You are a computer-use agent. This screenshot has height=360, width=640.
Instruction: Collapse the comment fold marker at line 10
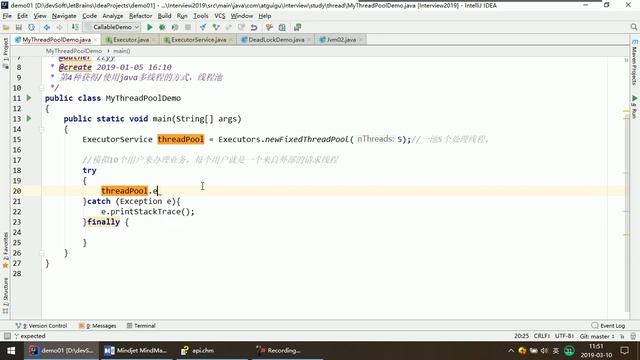coord(42,88)
